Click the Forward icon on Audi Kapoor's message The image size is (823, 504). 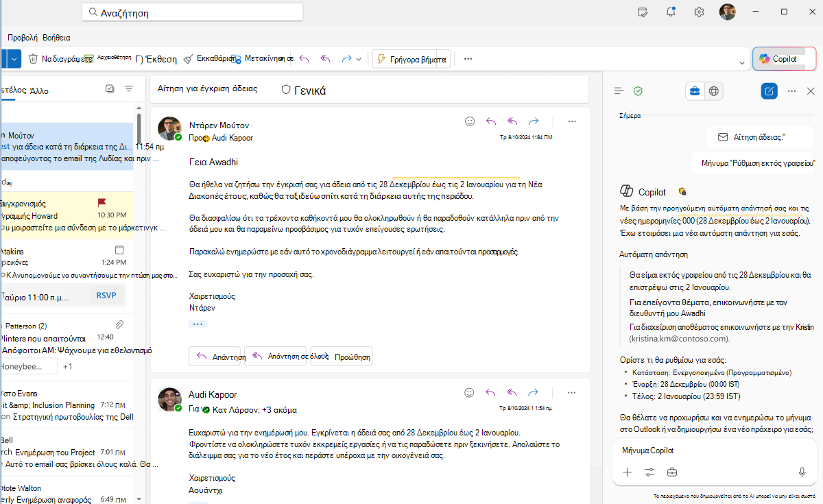(x=534, y=393)
